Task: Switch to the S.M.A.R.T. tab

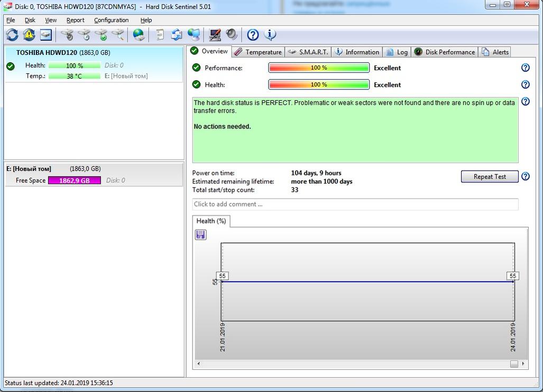Action: [308, 52]
